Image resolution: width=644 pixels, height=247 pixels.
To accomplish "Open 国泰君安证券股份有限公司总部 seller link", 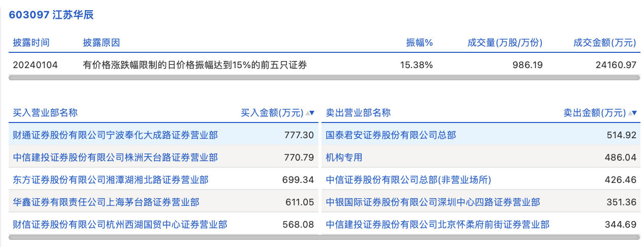I will pos(391,135).
